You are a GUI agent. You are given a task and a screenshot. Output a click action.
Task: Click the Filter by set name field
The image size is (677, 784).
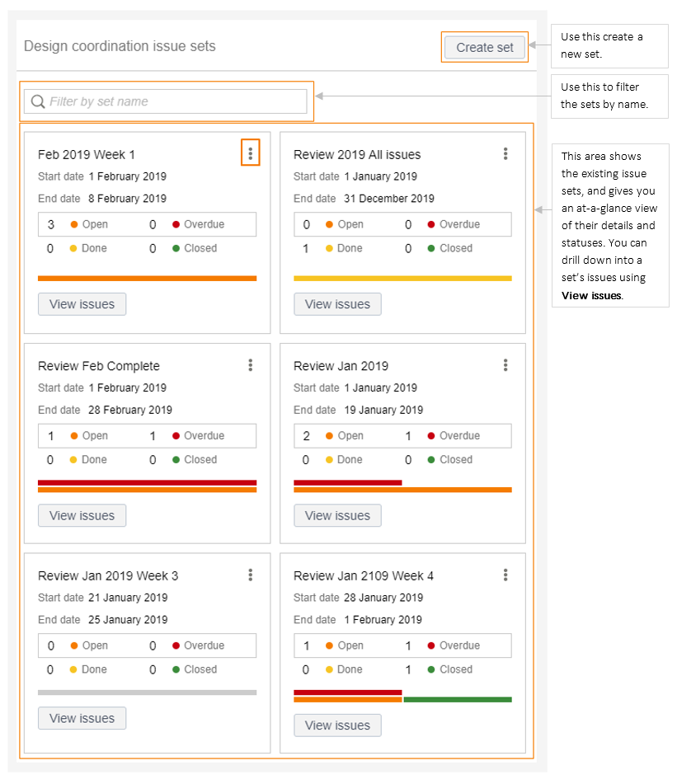click(x=166, y=101)
